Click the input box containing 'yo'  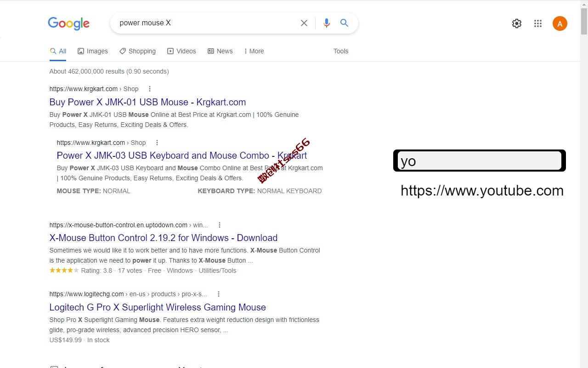[480, 161]
